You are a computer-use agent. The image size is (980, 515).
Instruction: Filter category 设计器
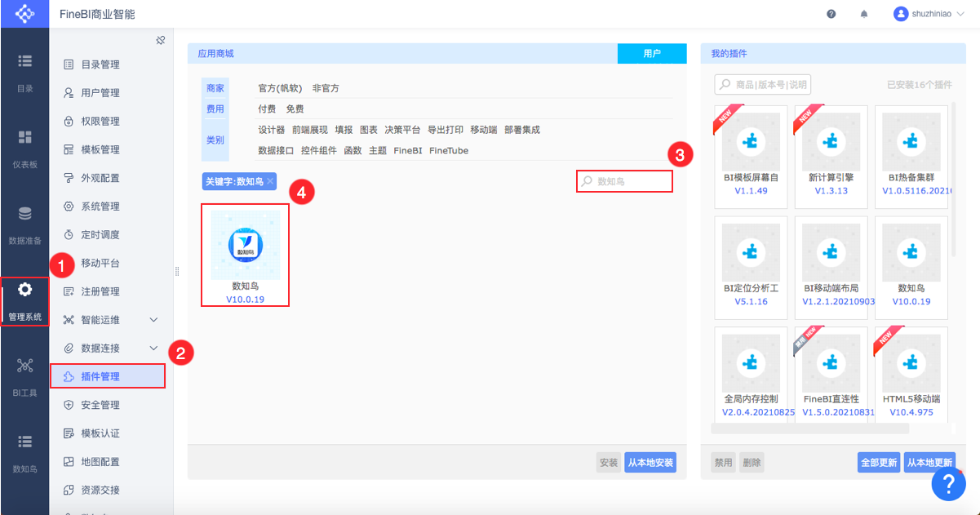272,130
